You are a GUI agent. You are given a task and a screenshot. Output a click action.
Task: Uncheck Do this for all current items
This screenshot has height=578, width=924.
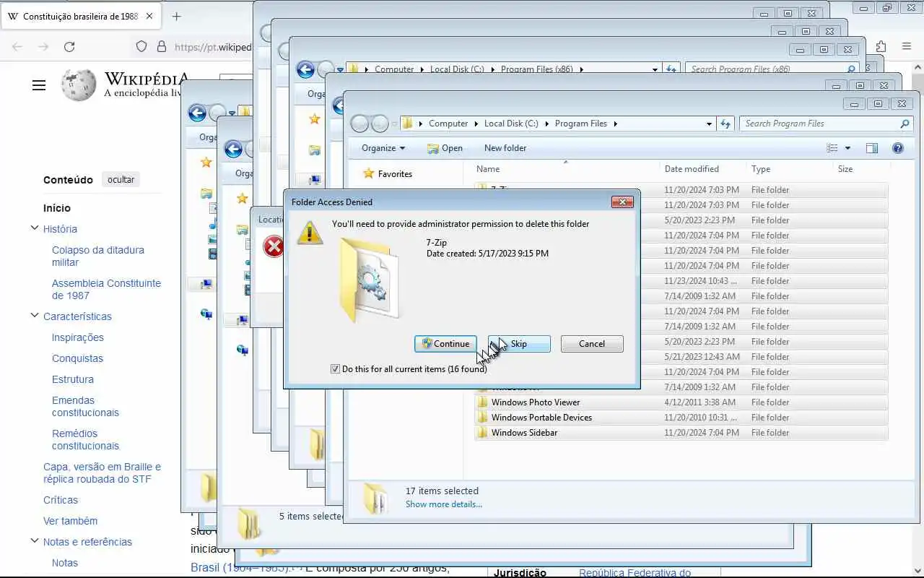[x=335, y=369]
